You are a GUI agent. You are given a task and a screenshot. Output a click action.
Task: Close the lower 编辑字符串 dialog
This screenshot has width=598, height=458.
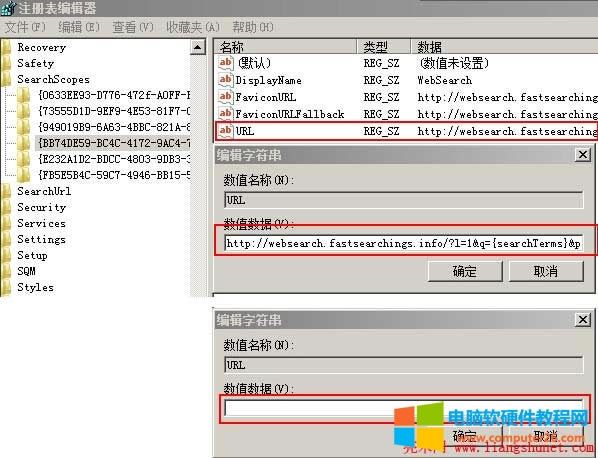click(x=583, y=319)
